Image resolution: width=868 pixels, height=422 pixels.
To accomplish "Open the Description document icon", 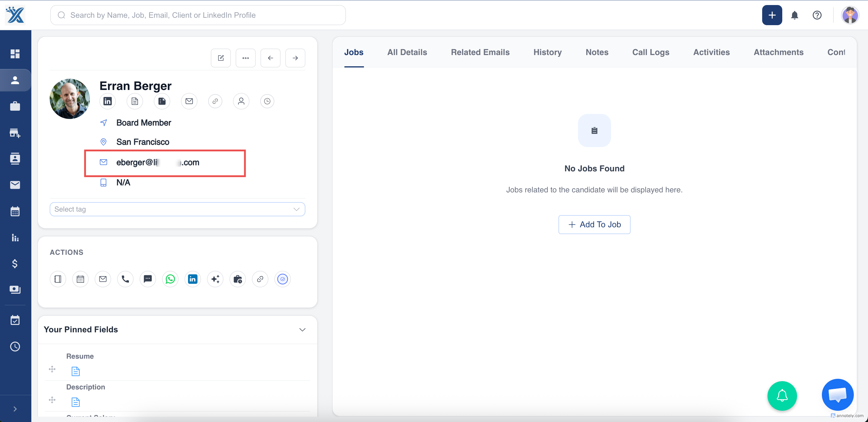I will (75, 402).
